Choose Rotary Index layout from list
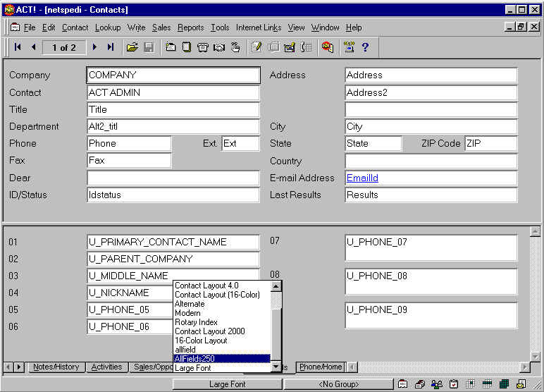Viewport: 544px width, 392px height. click(222, 322)
